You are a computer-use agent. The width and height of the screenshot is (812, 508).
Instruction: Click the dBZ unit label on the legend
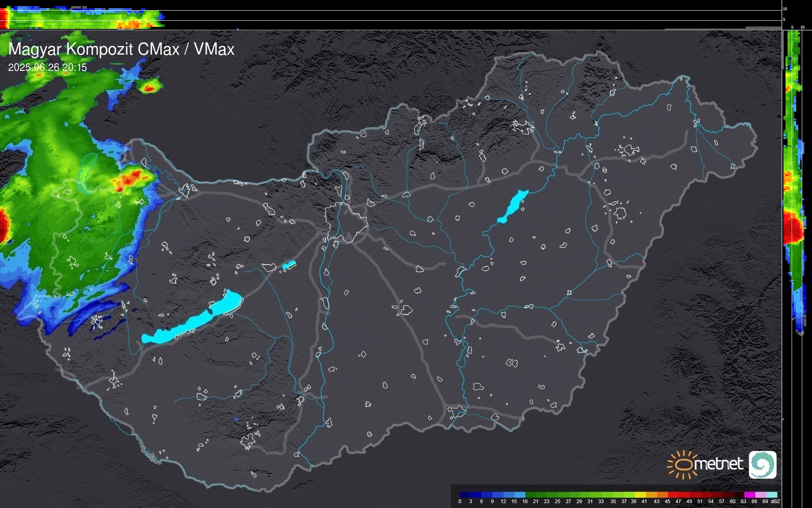[775, 501]
